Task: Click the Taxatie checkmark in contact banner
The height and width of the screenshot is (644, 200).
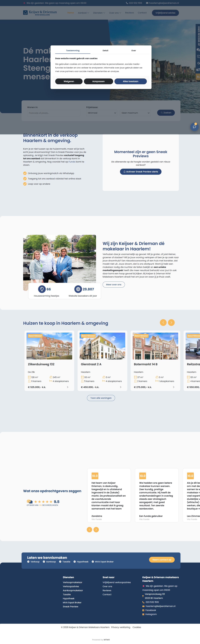Action: tap(60, 562)
